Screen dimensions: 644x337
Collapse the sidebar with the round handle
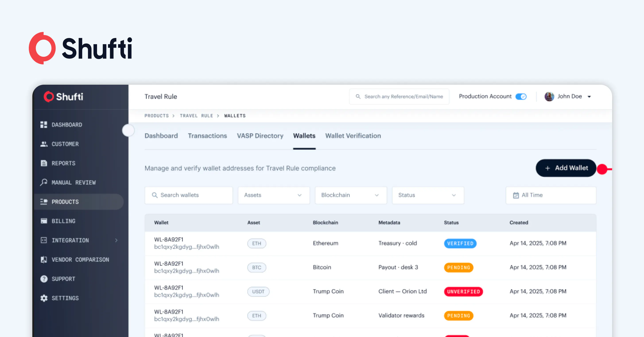coord(128,130)
